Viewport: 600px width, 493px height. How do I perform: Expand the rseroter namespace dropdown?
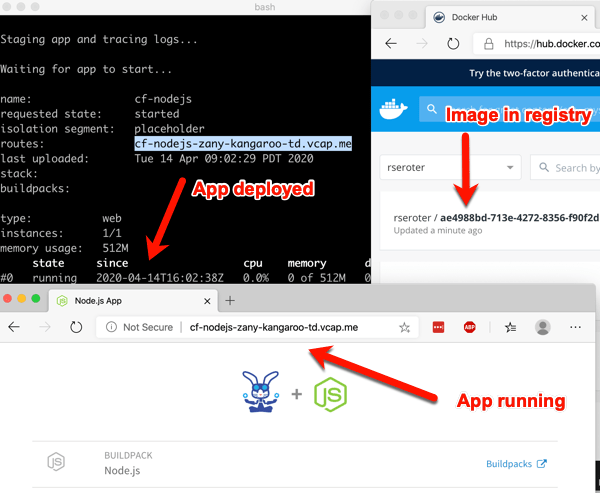450,168
